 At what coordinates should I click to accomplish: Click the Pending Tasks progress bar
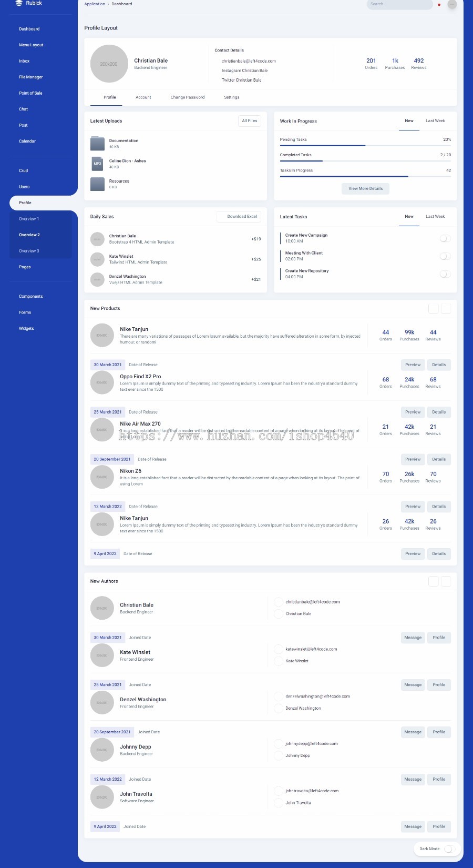(x=365, y=146)
